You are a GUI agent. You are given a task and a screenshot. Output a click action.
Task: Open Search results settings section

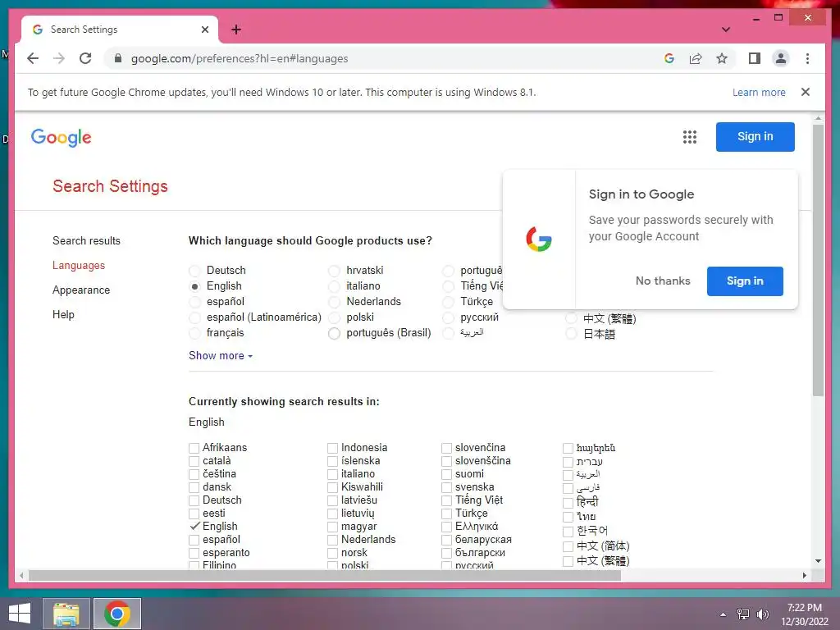(x=86, y=240)
